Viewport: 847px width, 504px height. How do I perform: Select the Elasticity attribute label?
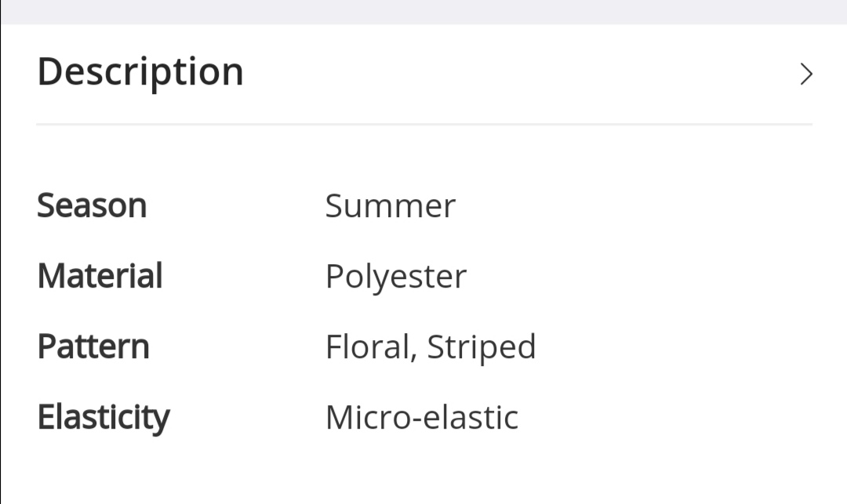click(x=104, y=418)
